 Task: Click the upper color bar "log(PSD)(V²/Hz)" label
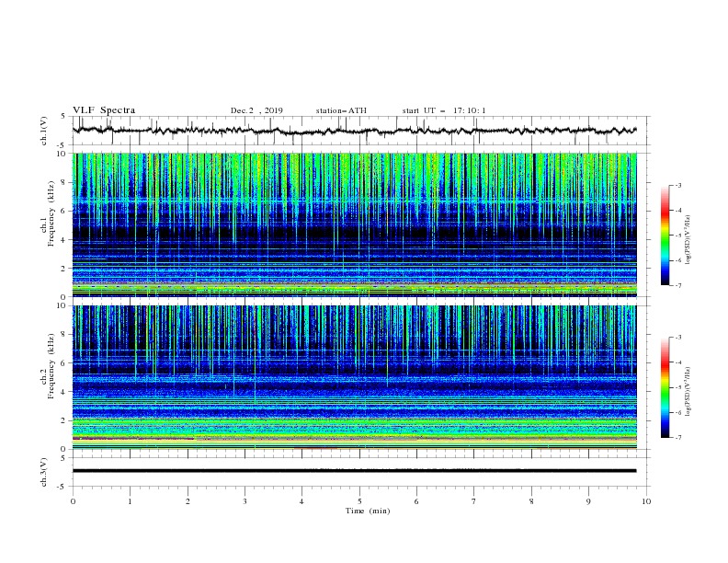pos(688,239)
